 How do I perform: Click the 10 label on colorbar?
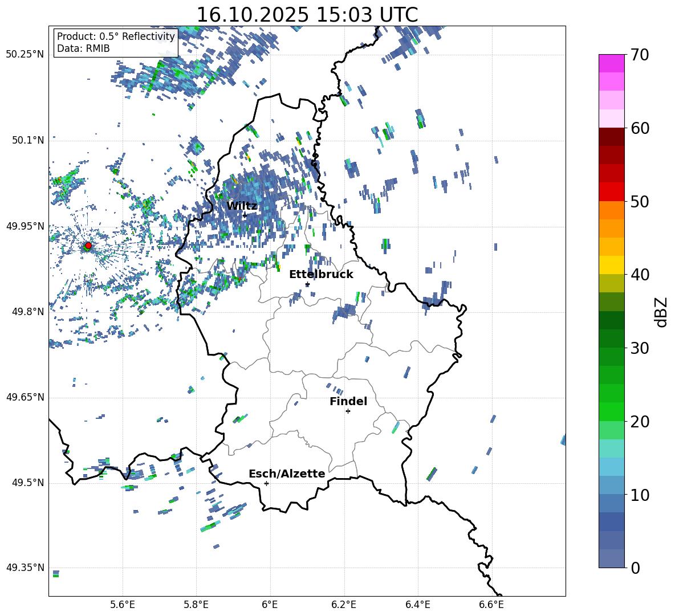[640, 495]
